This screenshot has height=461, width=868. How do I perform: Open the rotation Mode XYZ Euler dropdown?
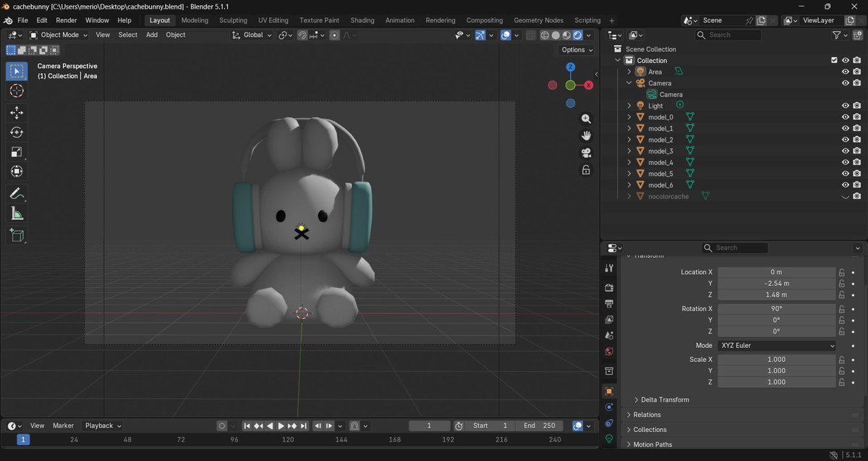777,345
